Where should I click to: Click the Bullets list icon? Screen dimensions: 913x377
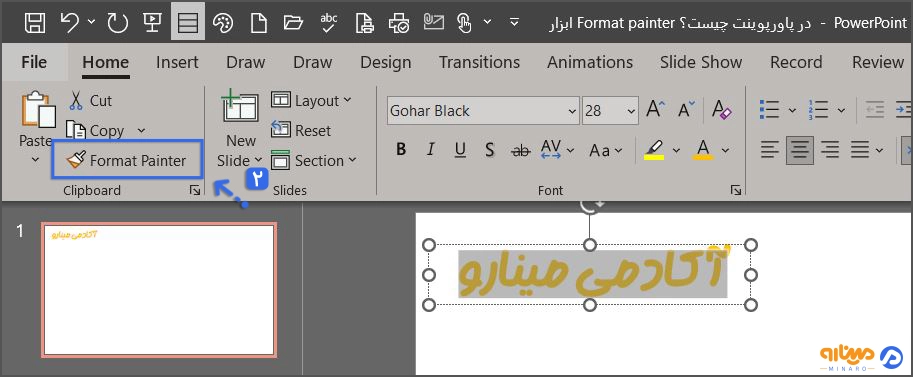click(x=770, y=110)
